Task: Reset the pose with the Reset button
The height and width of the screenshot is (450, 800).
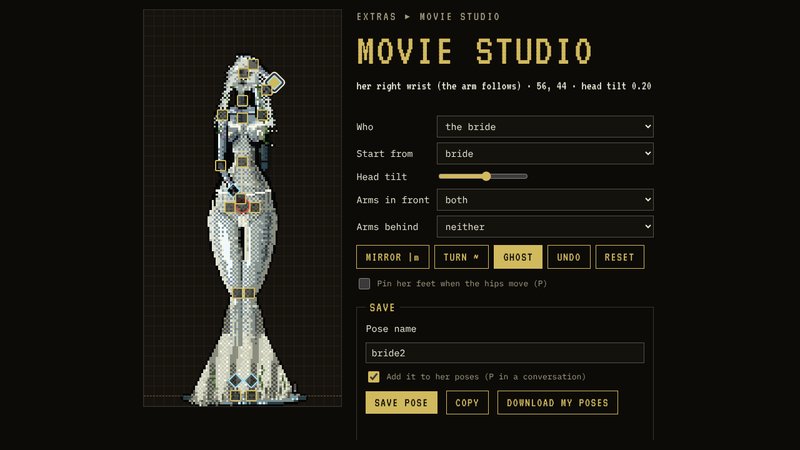Action: click(619, 257)
